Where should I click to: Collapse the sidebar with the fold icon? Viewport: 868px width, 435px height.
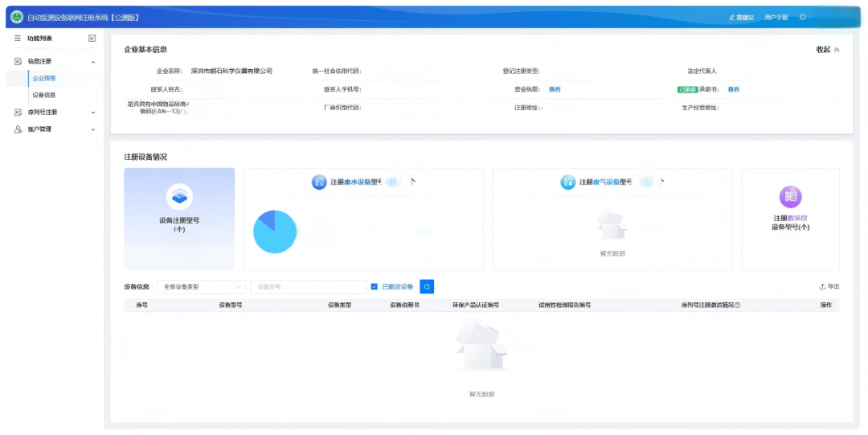tap(92, 39)
